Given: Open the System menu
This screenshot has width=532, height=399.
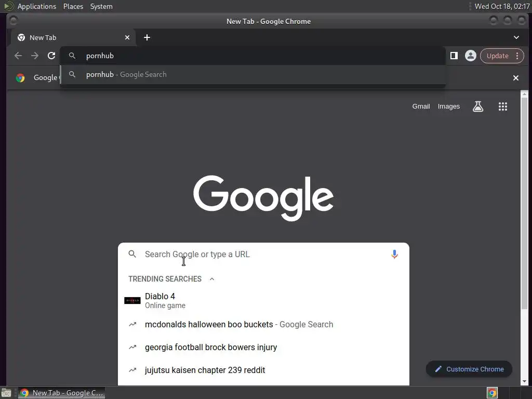Looking at the screenshot, I should coord(101,6).
